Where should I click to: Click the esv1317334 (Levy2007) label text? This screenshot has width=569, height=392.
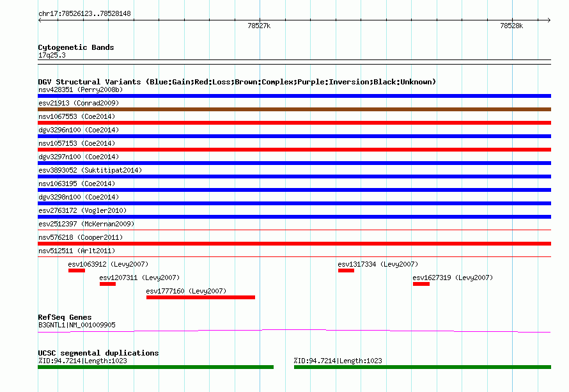(x=378, y=264)
